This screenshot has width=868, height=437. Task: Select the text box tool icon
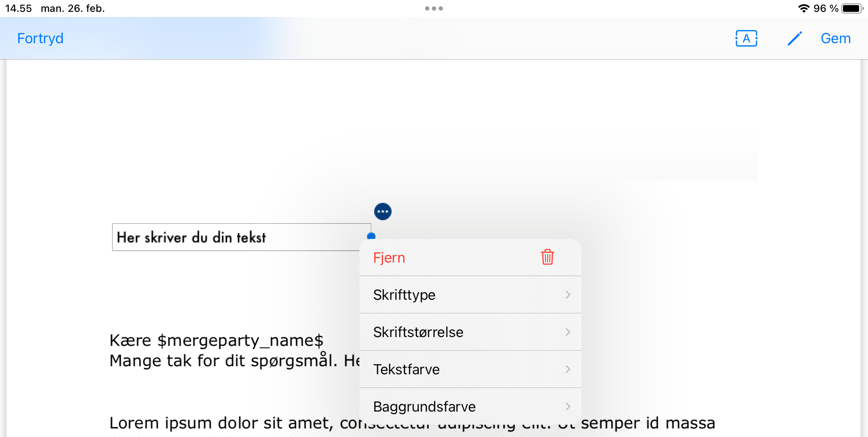click(746, 39)
